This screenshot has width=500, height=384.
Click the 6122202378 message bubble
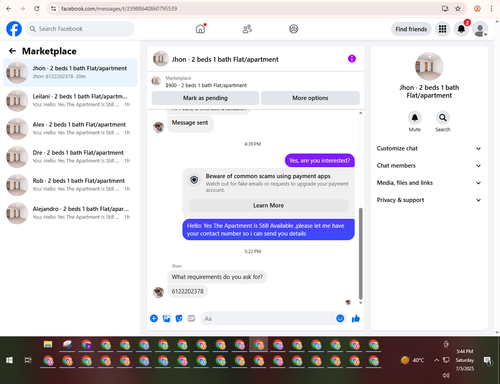click(x=187, y=291)
